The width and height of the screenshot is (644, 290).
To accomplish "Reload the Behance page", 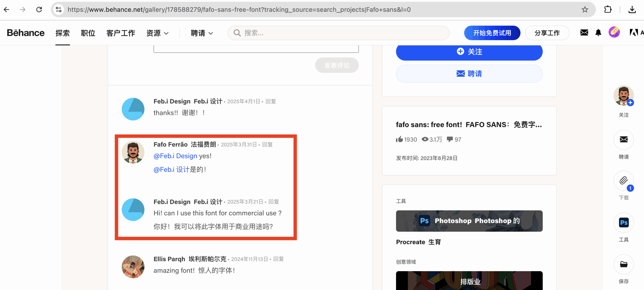I will [x=39, y=10].
